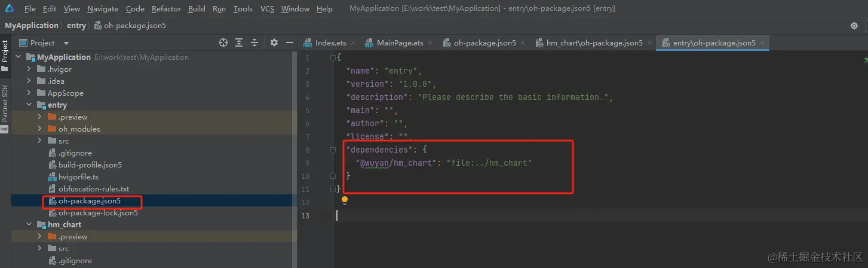Select hvigorfile.ts in the tree
This screenshot has width=868, height=268.
78,177
